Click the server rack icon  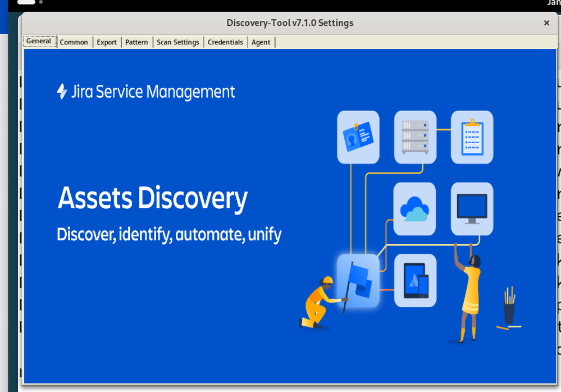point(415,138)
